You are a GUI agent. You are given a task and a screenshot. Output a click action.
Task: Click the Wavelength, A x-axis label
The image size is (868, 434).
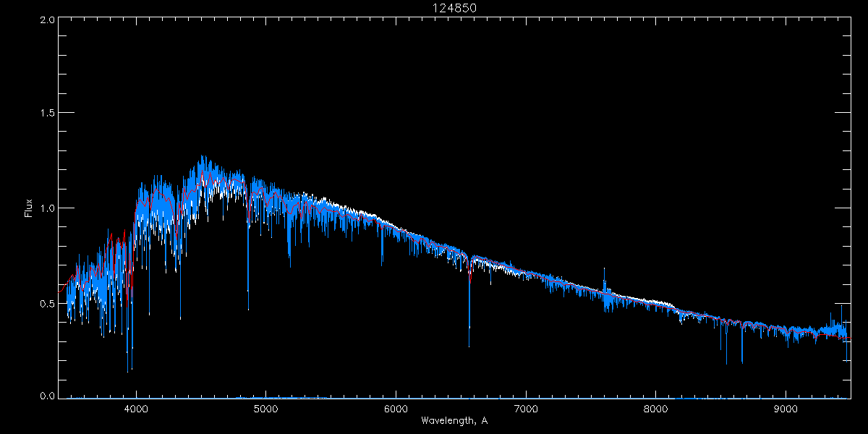pyautogui.click(x=454, y=420)
